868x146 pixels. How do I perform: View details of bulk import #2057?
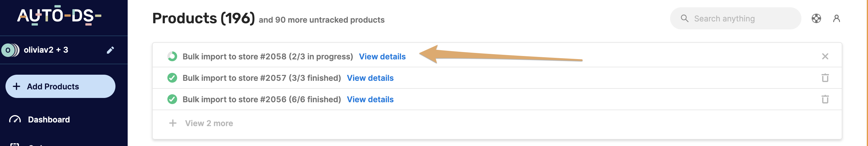[370, 78]
